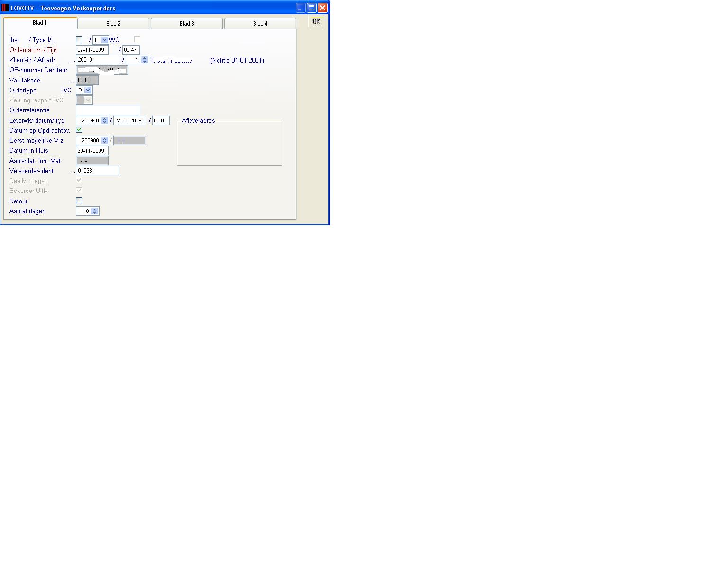Maximize the LOVOTV window
This screenshot has height=566, width=728.
(x=311, y=8)
